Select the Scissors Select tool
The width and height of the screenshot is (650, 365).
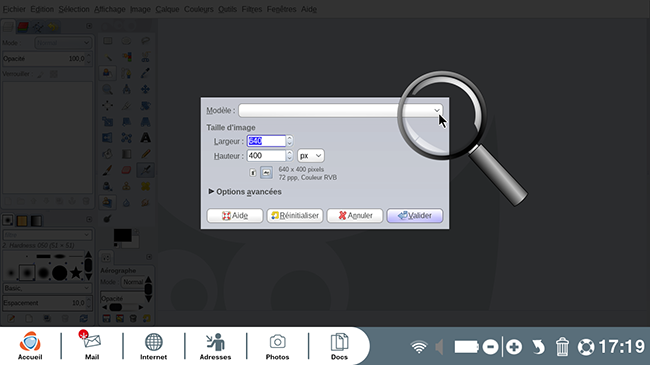click(146, 57)
